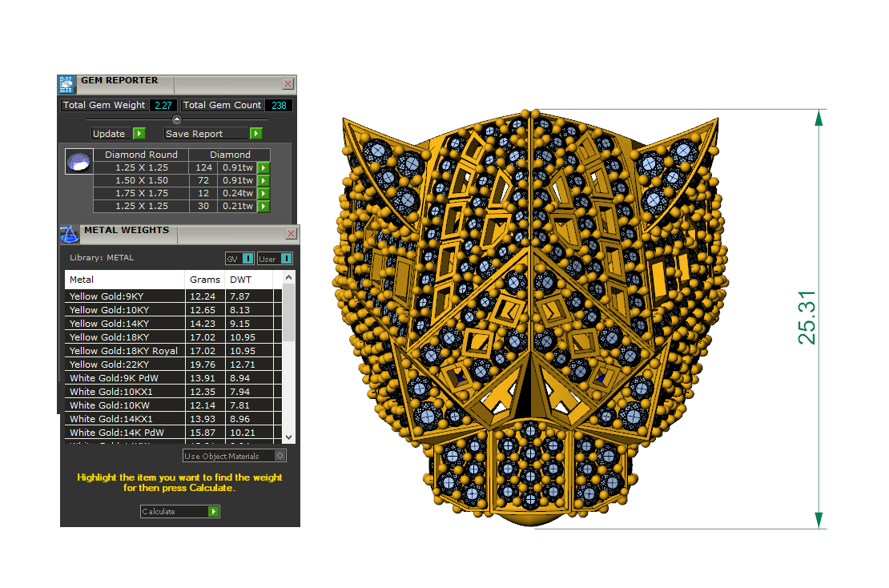889x588 pixels.
Task: Click the Save Report button label
Action: (x=206, y=134)
